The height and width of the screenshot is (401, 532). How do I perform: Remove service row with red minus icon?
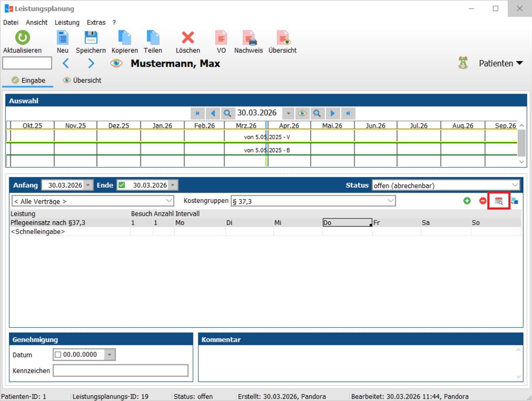click(483, 201)
